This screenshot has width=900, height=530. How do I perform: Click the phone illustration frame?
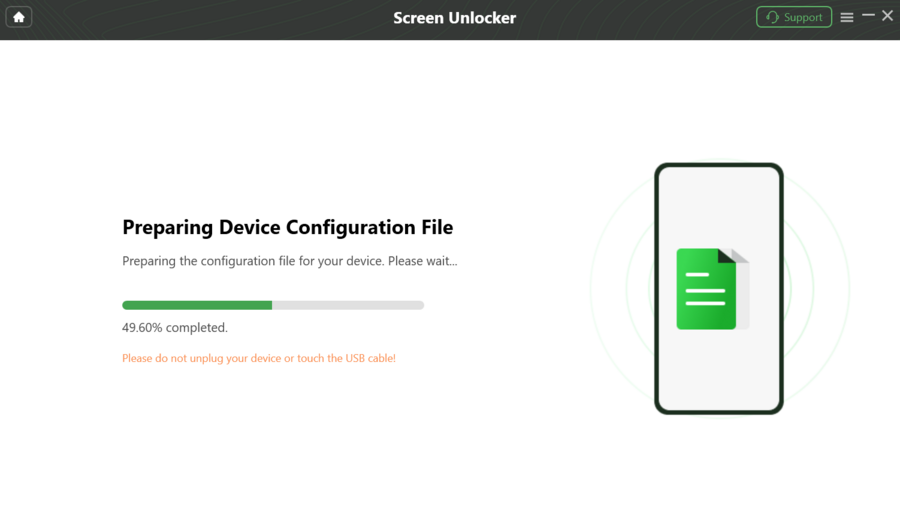(719, 288)
